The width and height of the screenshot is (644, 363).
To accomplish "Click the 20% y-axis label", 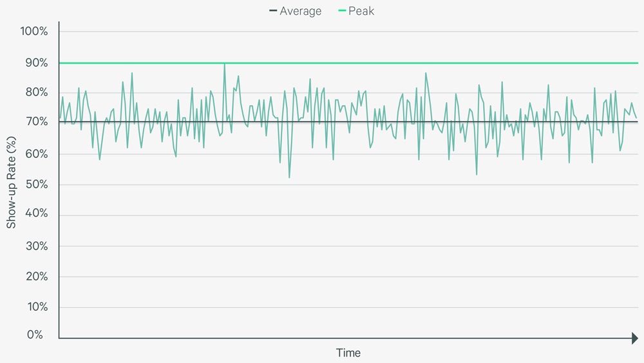I will (x=37, y=277).
